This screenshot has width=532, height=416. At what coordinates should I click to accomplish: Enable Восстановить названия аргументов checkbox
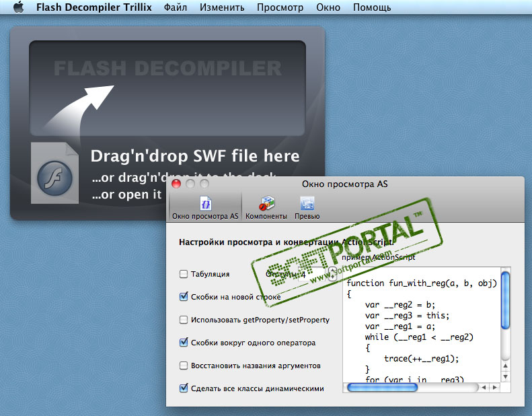click(183, 366)
